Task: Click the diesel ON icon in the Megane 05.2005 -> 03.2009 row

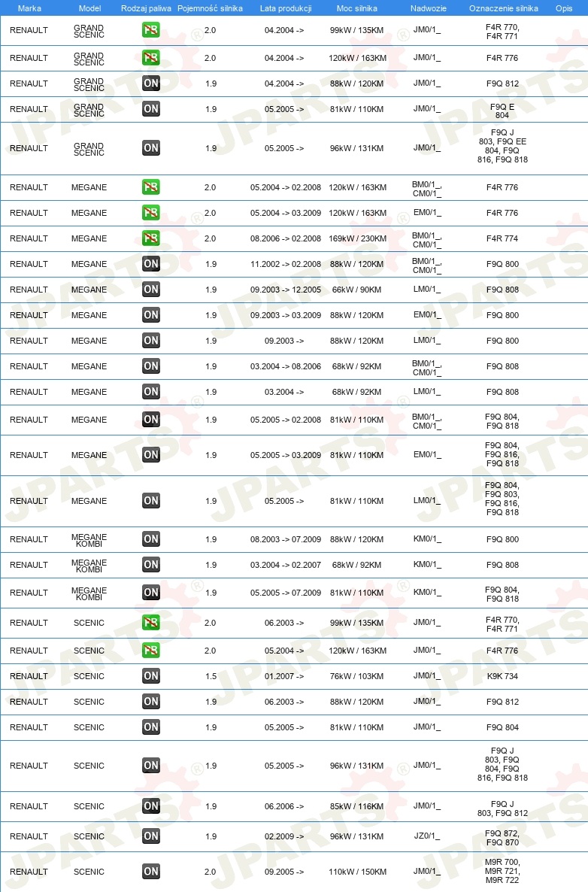Action: pos(150,455)
